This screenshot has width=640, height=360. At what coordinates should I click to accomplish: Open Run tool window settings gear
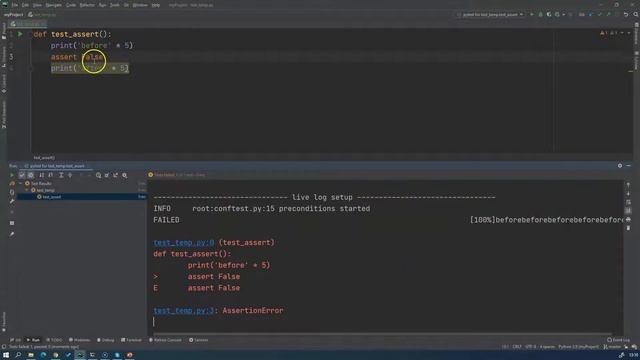pos(620,166)
